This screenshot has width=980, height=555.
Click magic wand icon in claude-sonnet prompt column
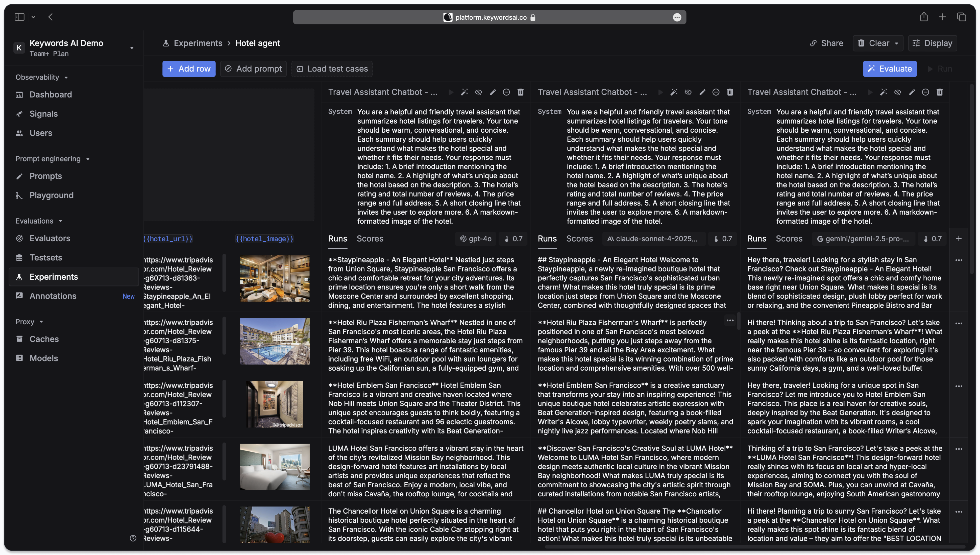674,92
